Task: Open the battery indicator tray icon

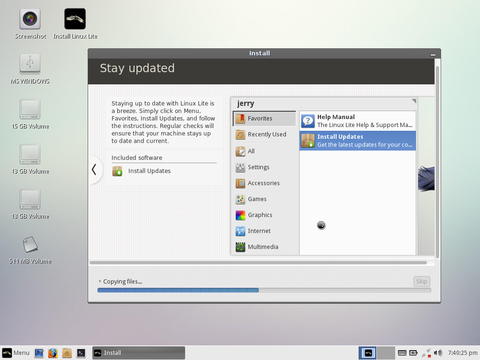Action: click(x=413, y=353)
